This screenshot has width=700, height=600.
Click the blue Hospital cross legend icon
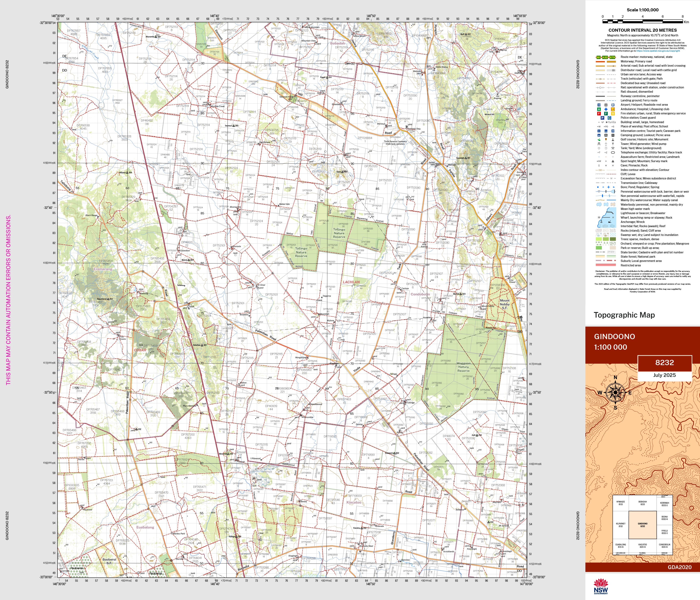pos(606,109)
